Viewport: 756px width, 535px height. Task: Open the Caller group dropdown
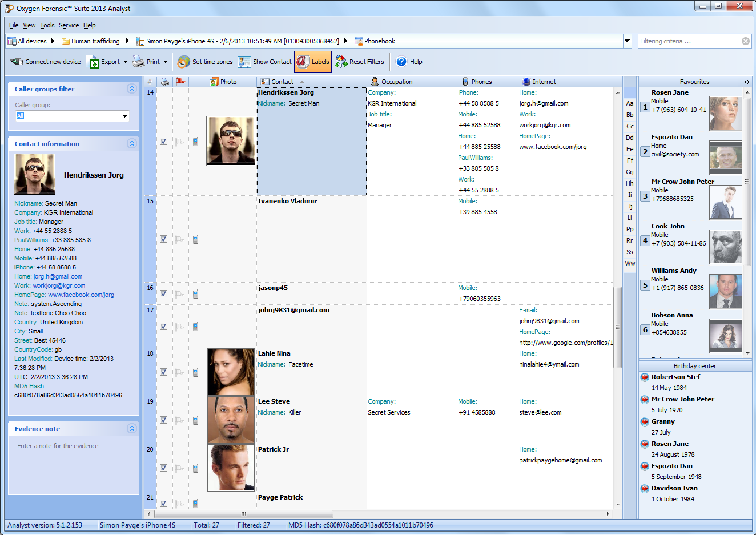click(x=124, y=116)
